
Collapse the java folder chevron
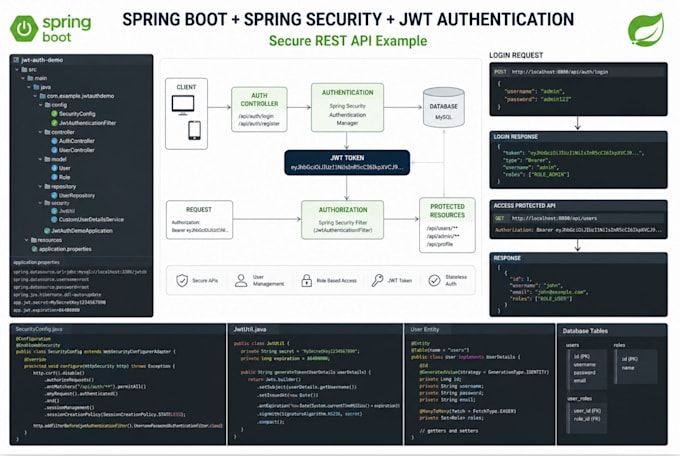point(29,87)
